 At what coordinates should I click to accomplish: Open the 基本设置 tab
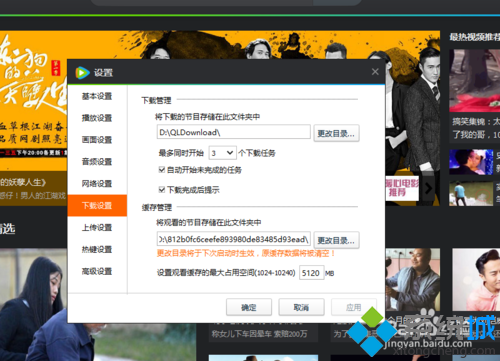97,96
